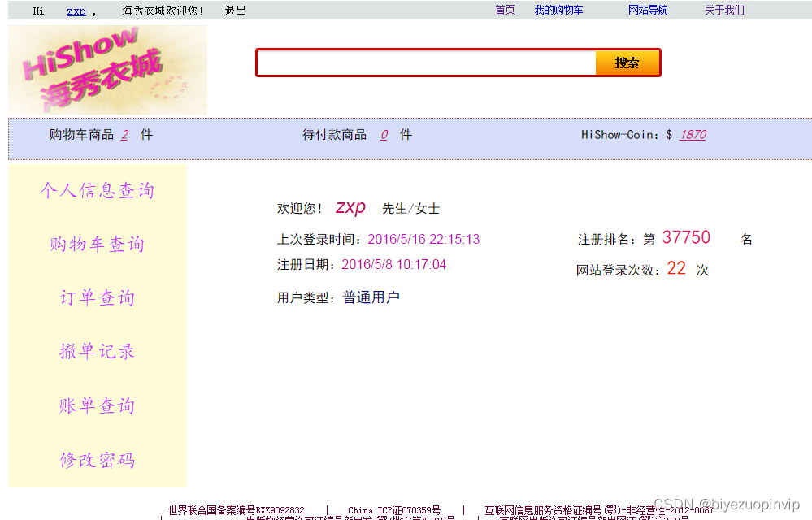The height and width of the screenshot is (520, 812).
Task: Select 购物车查询 in sidebar
Action: coord(98,245)
